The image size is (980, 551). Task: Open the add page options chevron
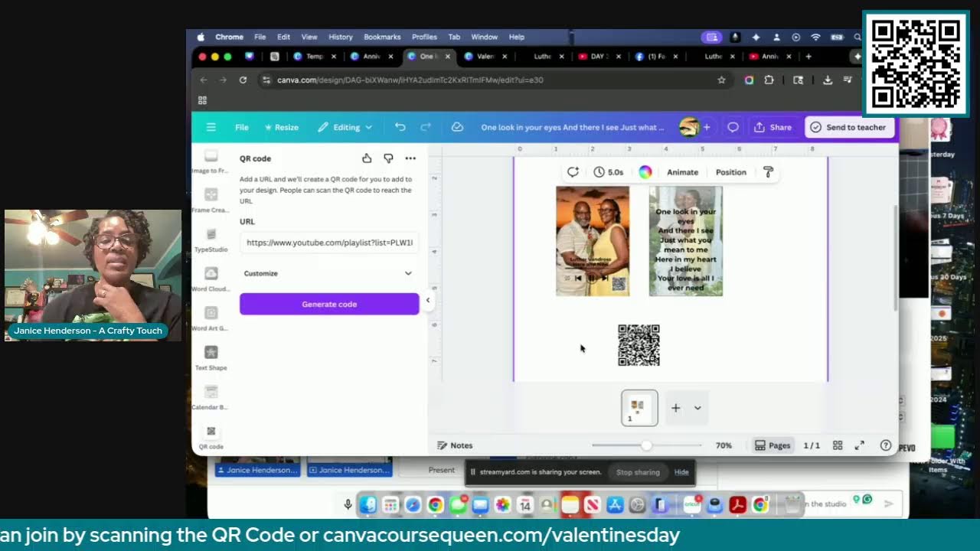(697, 408)
